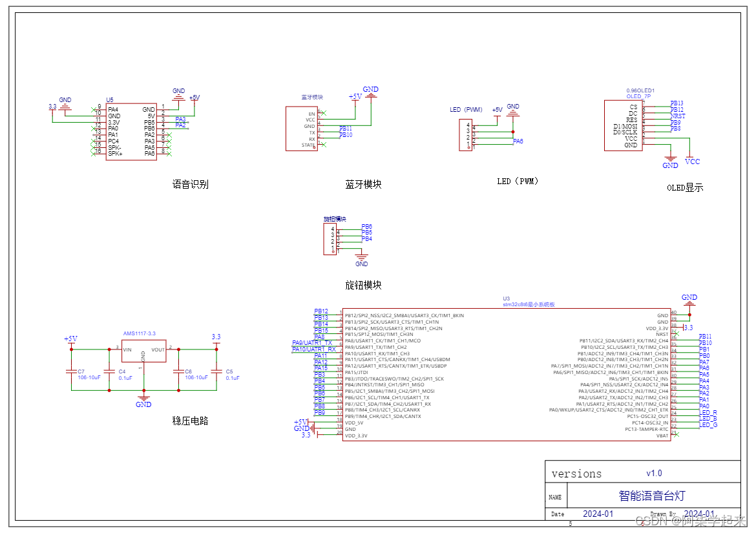Click the LED_B net label
This screenshot has width=756, height=533.
click(x=708, y=418)
